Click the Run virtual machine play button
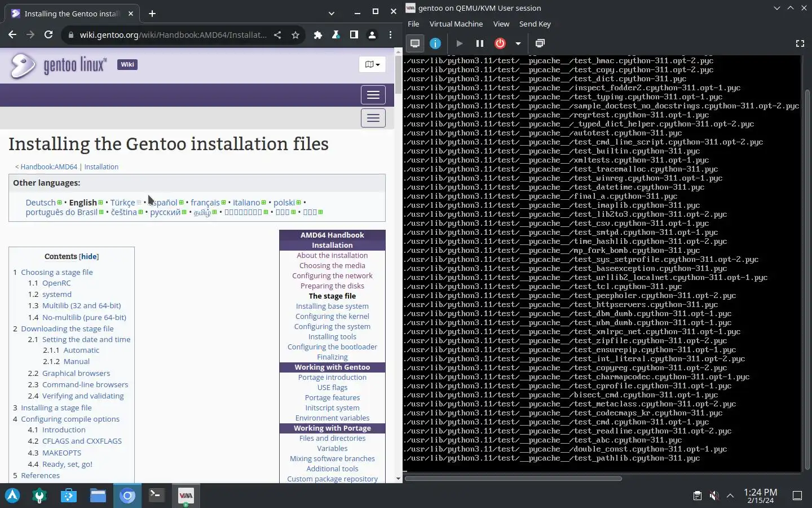 tap(460, 43)
